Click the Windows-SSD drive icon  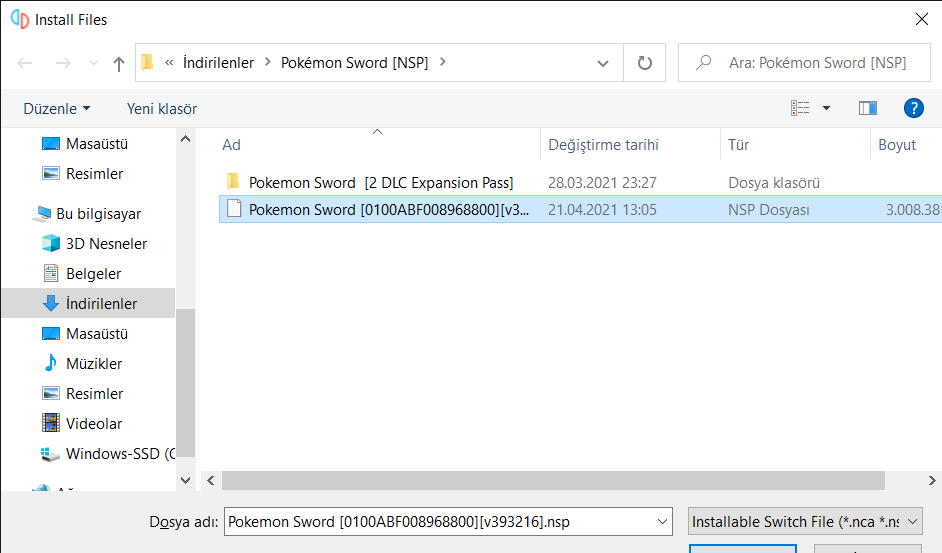50,454
